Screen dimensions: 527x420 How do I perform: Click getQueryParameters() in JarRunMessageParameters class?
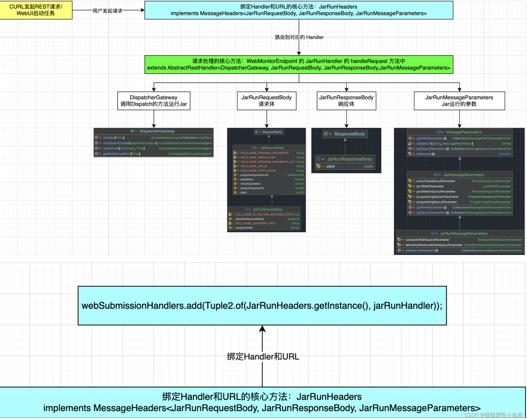(x=422, y=251)
